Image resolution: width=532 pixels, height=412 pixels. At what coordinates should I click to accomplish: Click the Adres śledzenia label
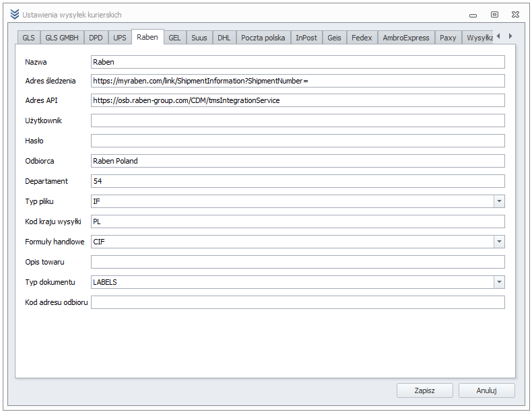tap(51, 81)
